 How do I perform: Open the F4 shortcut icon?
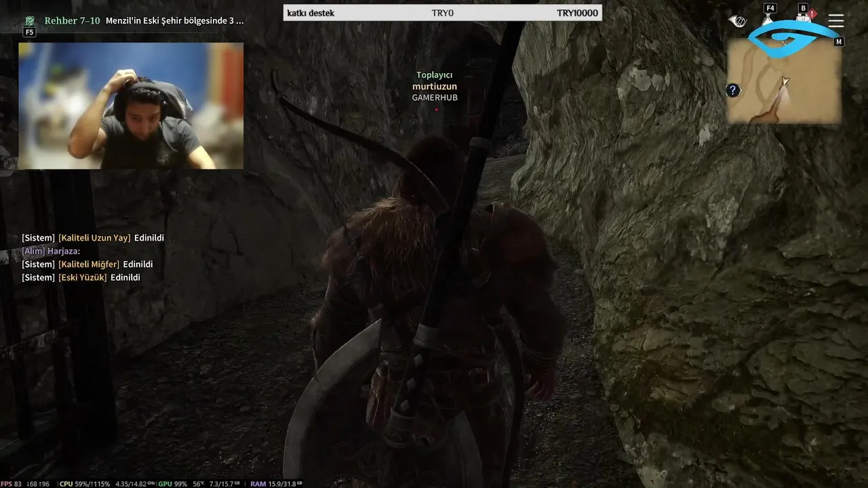[x=769, y=15]
